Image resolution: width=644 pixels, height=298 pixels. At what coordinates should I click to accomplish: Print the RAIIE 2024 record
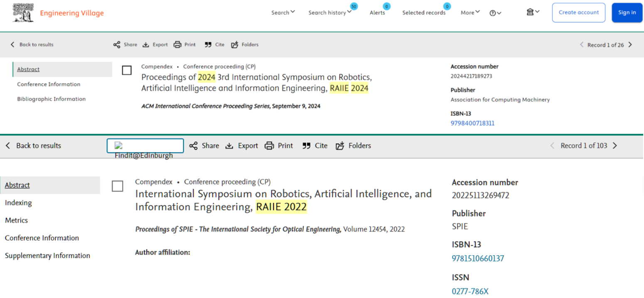[x=184, y=44]
